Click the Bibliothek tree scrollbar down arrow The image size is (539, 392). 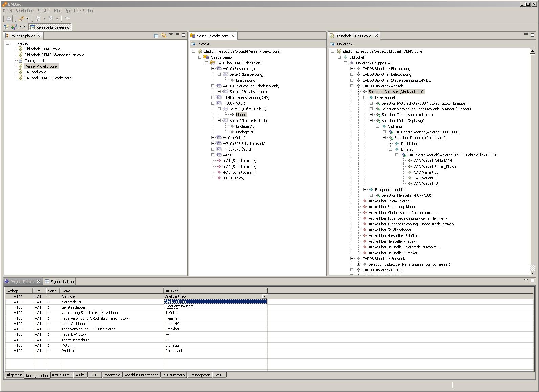tap(532, 273)
